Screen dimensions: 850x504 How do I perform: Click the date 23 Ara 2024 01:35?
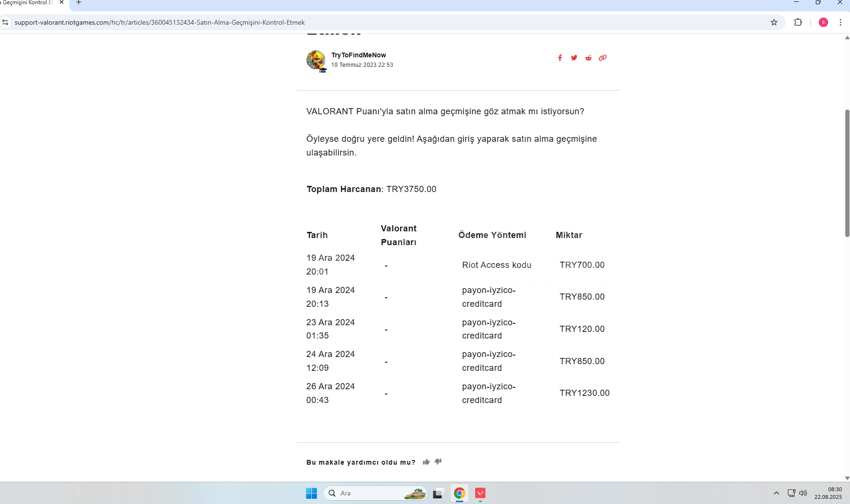(x=331, y=329)
